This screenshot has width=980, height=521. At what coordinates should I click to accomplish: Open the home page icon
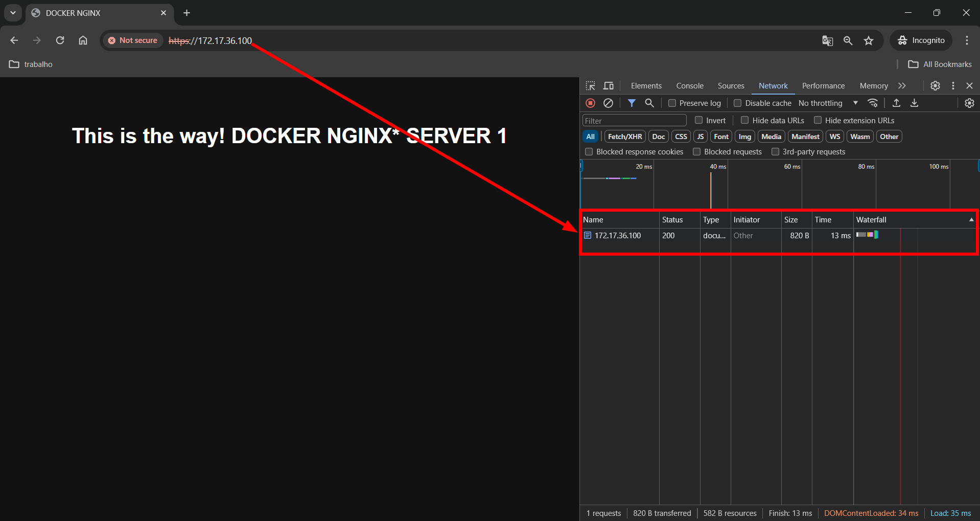pyautogui.click(x=83, y=40)
